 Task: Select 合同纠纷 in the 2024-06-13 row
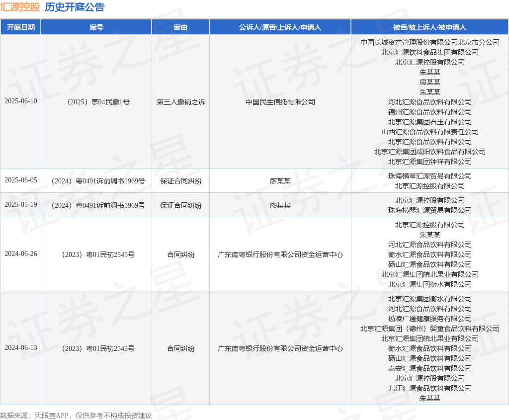click(181, 348)
